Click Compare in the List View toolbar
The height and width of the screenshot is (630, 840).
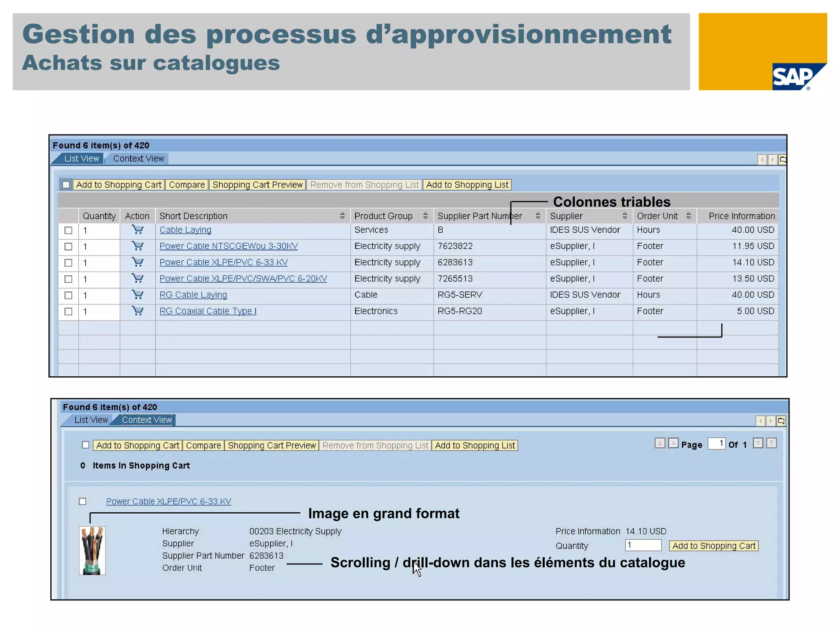point(187,185)
